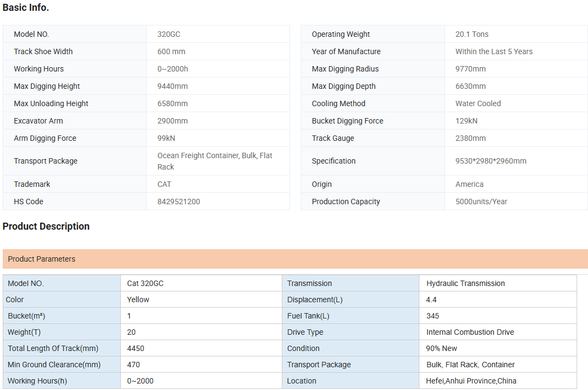Select the 4.4 displacement value
Viewport: 588px width, 390px height.
[431, 300]
